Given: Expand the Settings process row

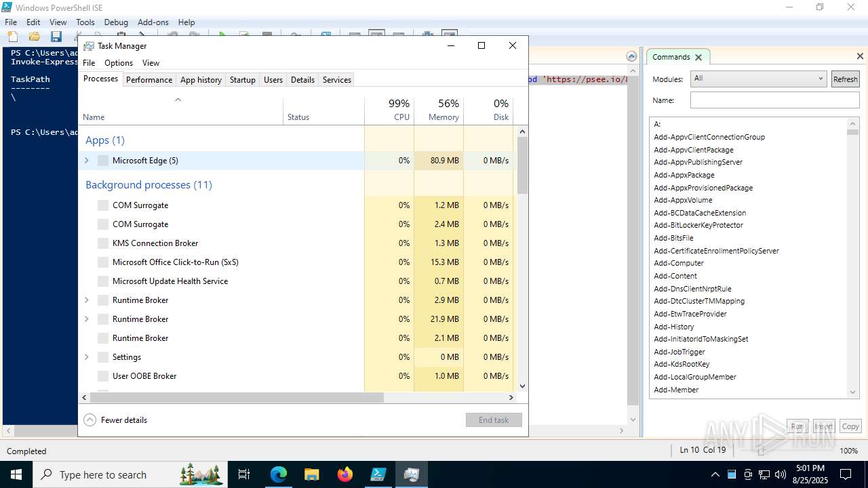Looking at the screenshot, I should click(86, 357).
